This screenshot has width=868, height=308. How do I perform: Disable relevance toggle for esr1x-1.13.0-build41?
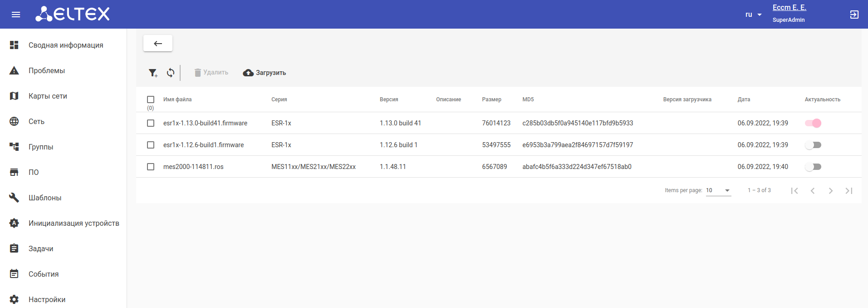[813, 123]
